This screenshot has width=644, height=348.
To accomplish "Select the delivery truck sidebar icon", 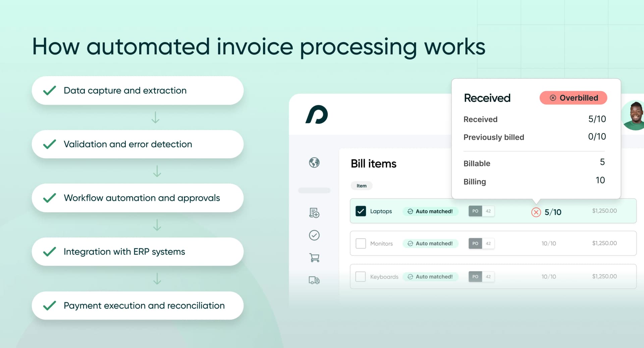I will pyautogui.click(x=314, y=280).
